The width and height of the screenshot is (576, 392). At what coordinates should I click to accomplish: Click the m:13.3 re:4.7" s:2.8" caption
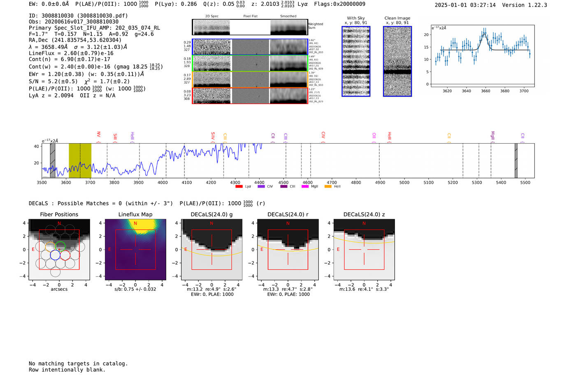(x=288, y=289)
